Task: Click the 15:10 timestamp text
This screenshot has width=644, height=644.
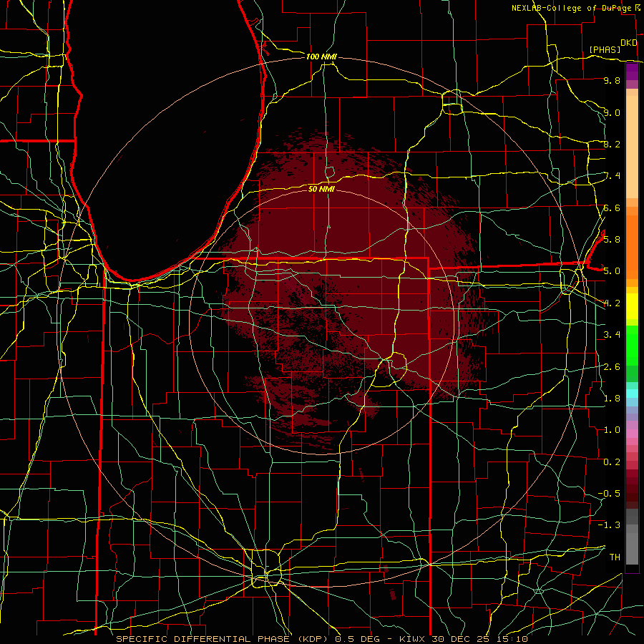Action: 514,639
